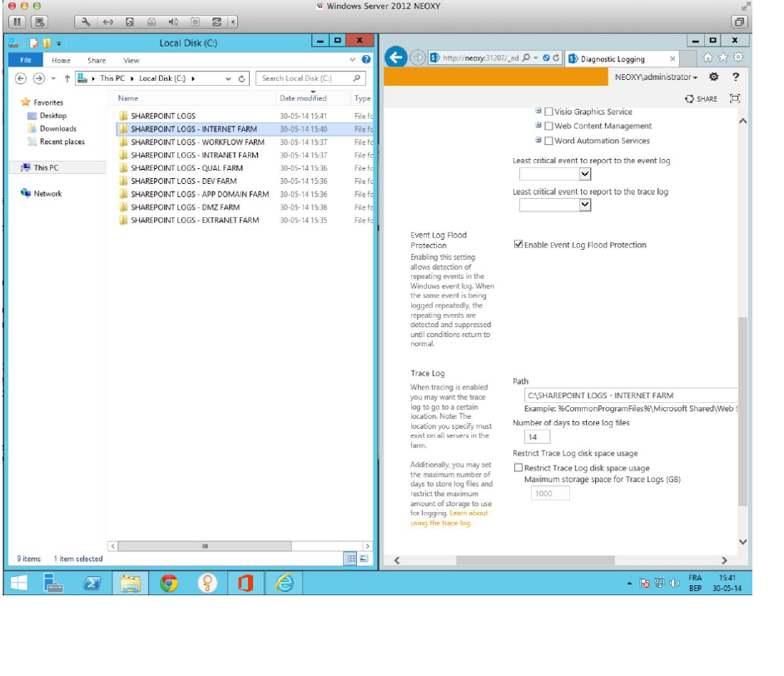
Task: Click SharePoint focus on content icon
Action: pos(735,98)
